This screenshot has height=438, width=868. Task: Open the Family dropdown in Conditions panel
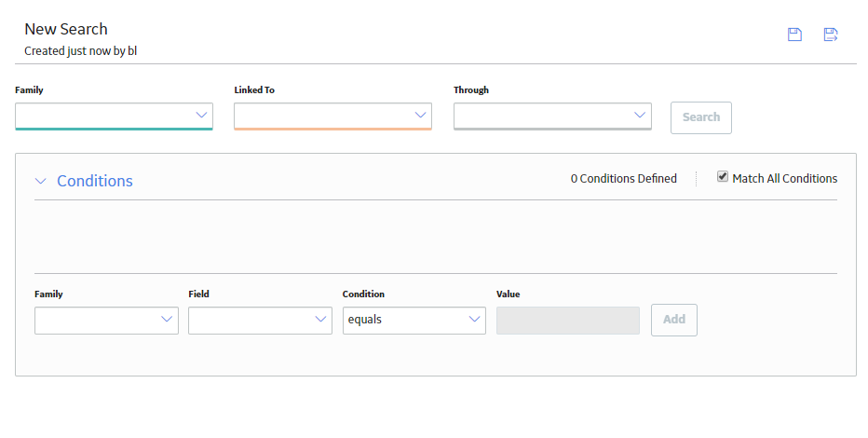(106, 320)
